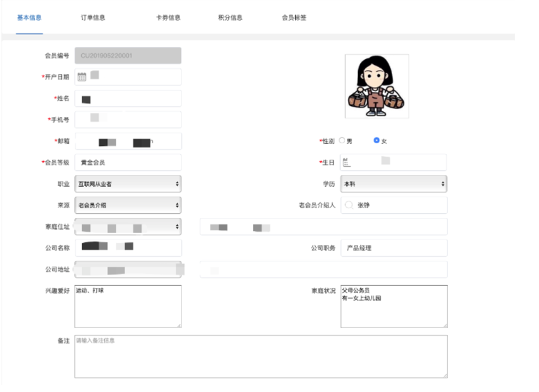The width and height of the screenshot is (539, 392).
Task: Click the calendar icon in 生日 field
Action: click(346, 163)
